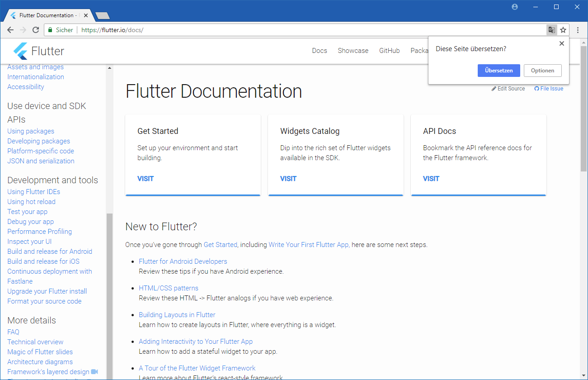Open Debug your app sidebar link
This screenshot has width=588, height=380.
coord(30,222)
